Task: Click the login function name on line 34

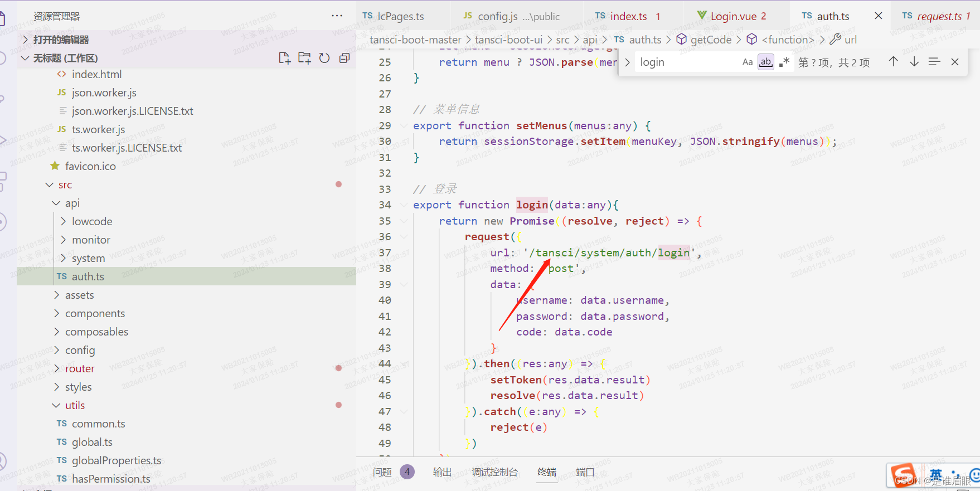Action: 532,205
